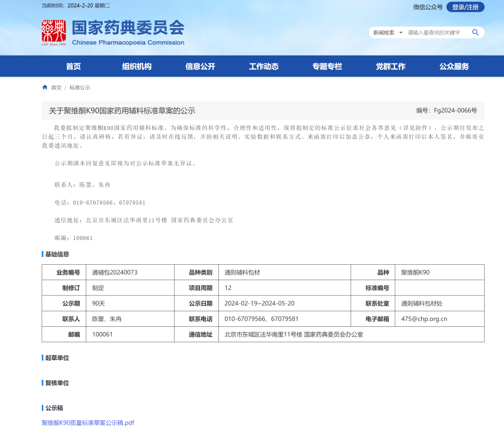Screen dimensions: 504x430
Task: Click the 起草单位 section heading
Action: [x=57, y=358]
